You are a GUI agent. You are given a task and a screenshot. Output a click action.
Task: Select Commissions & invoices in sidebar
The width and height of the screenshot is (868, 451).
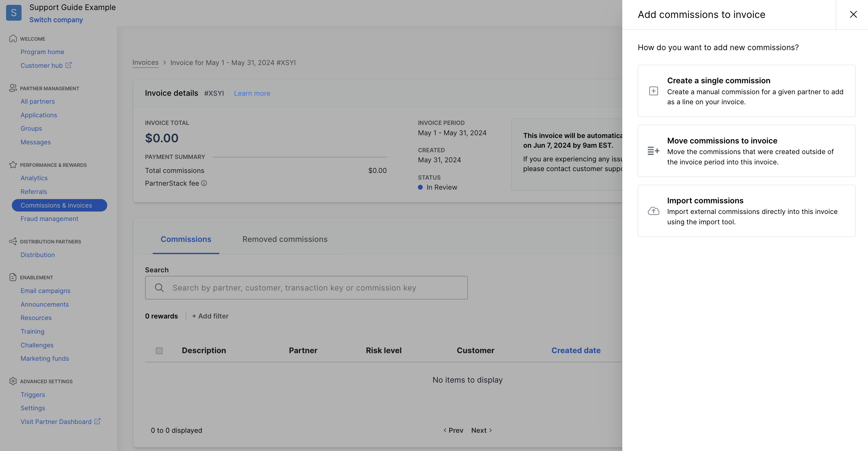tap(59, 205)
